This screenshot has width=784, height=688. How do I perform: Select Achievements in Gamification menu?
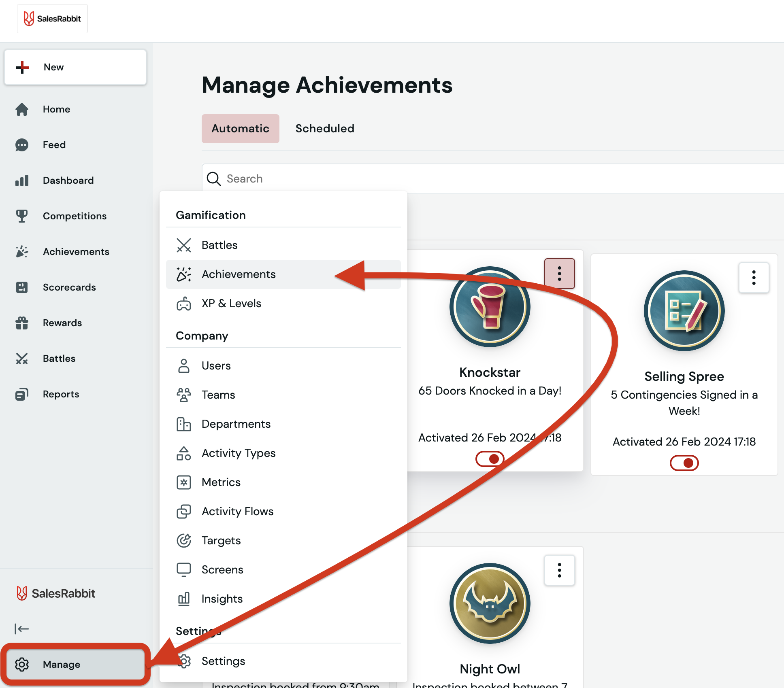(283, 274)
